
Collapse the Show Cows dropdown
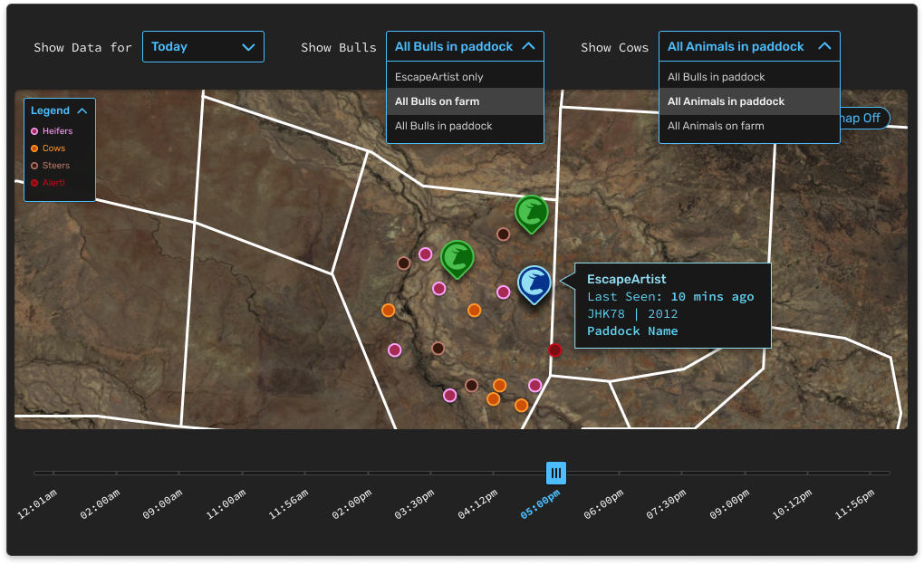point(749,46)
